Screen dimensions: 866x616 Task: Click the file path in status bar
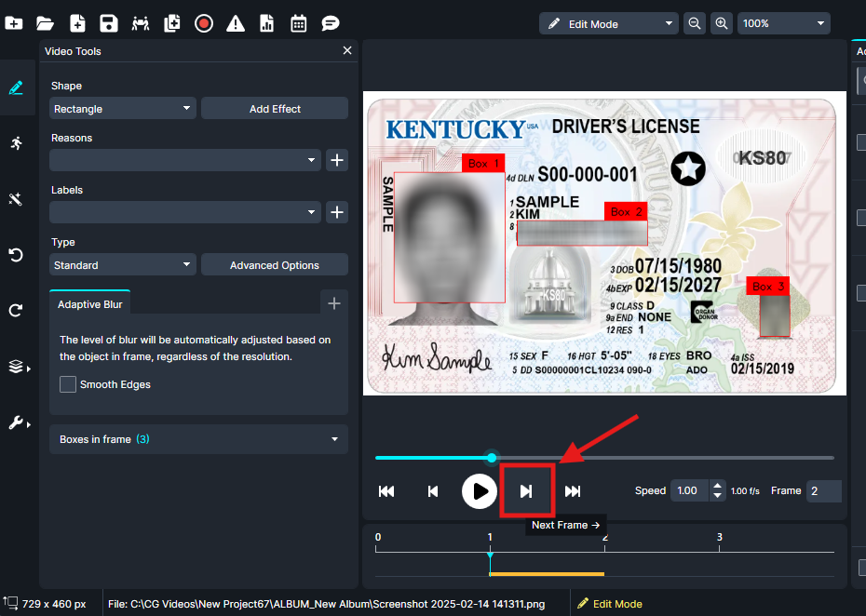click(327, 604)
